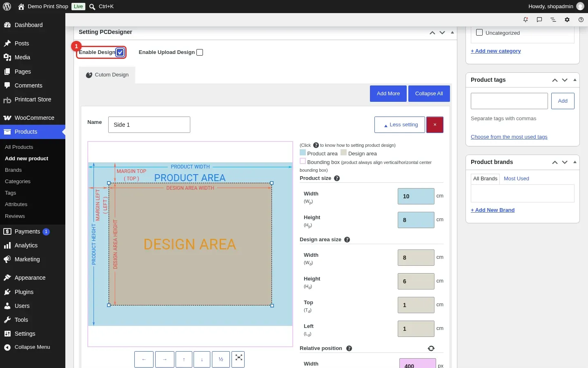Click the ½ center alignment button

[221, 359]
